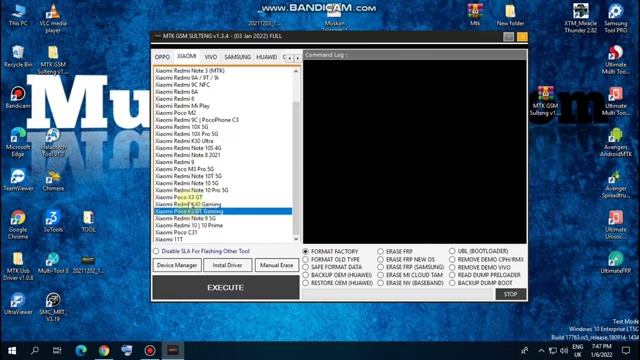Open Microsoft Edge desktop shortcut
640x360 pixels.
[x=18, y=142]
